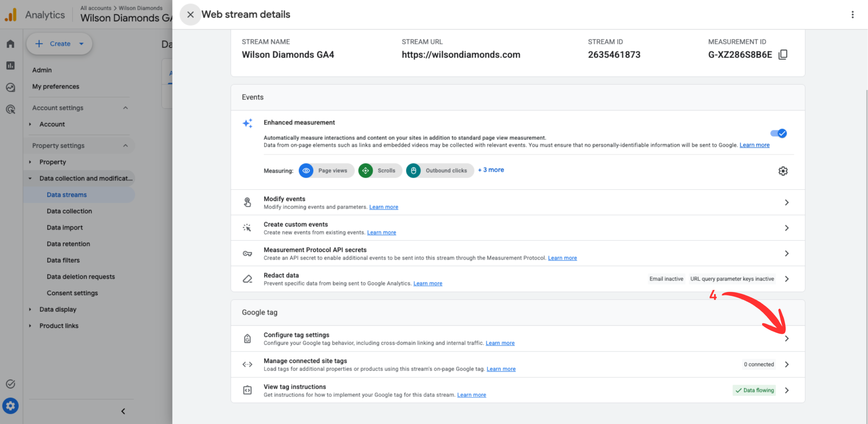
Task: Open View tag instructions chevron arrow
Action: coord(787,390)
